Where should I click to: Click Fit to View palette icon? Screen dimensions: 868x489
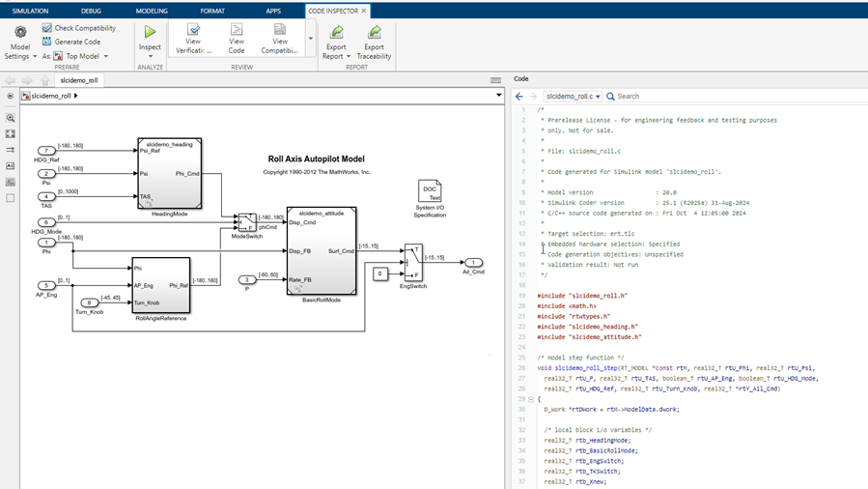coord(11,134)
